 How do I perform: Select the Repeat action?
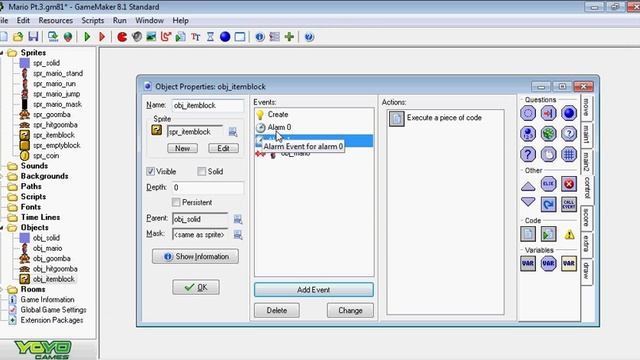548,204
